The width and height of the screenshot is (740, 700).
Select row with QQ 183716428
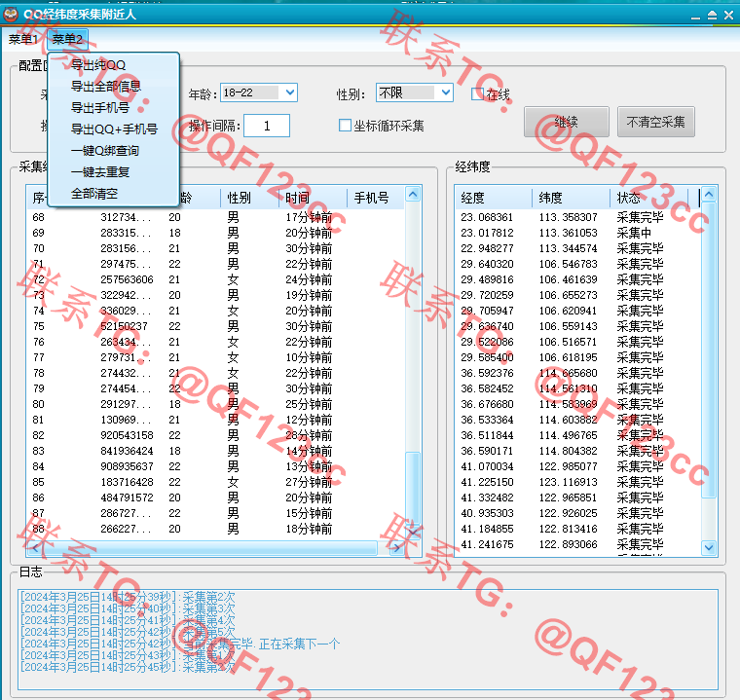[x=216, y=482]
